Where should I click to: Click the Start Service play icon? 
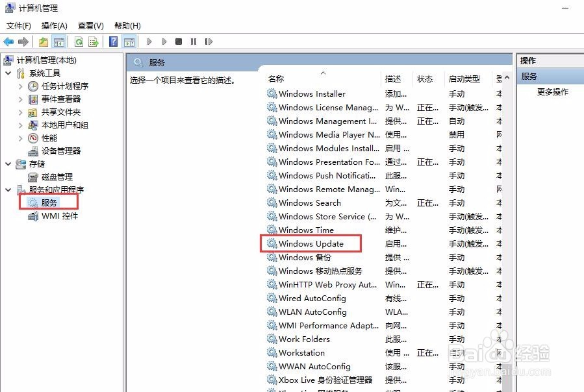coord(150,42)
